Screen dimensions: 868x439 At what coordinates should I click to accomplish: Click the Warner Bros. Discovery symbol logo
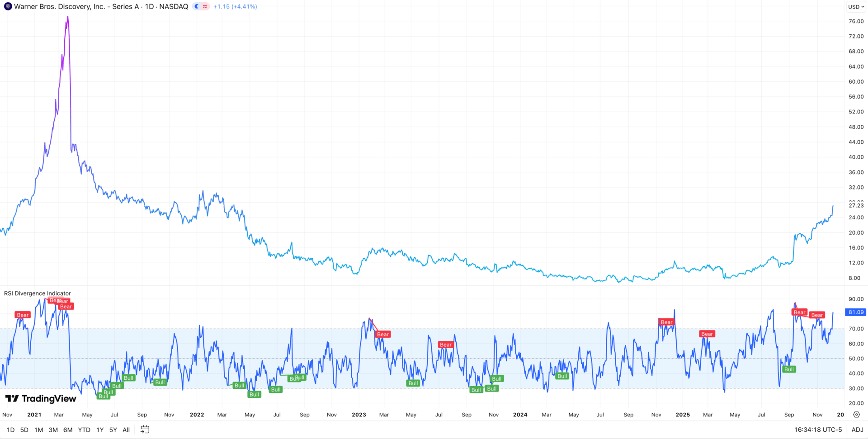(x=8, y=6)
